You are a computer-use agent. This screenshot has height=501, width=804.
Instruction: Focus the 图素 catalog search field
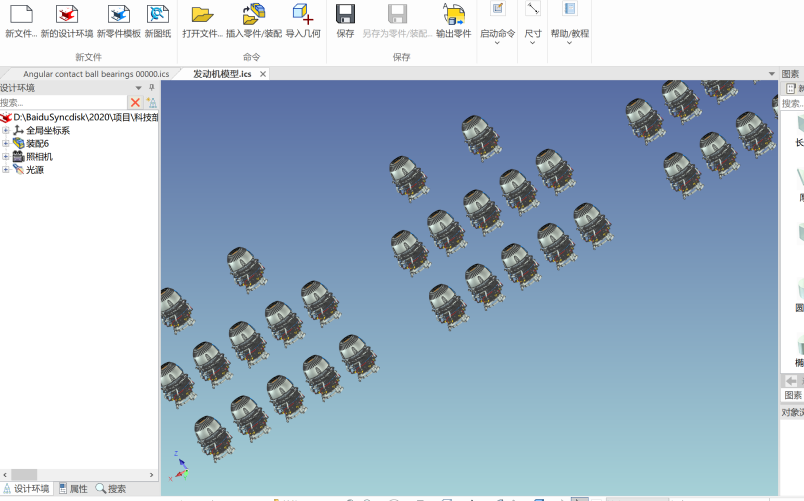pyautogui.click(x=792, y=104)
